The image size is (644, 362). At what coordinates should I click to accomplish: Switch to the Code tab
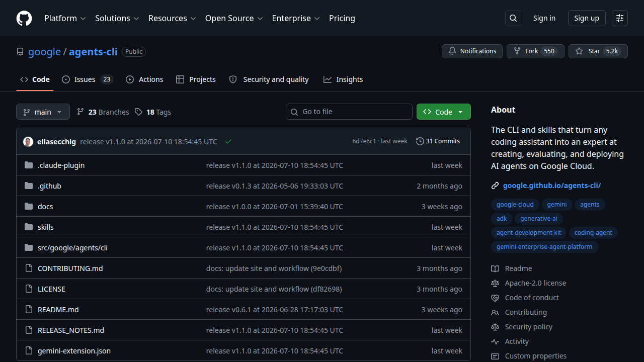tap(35, 79)
